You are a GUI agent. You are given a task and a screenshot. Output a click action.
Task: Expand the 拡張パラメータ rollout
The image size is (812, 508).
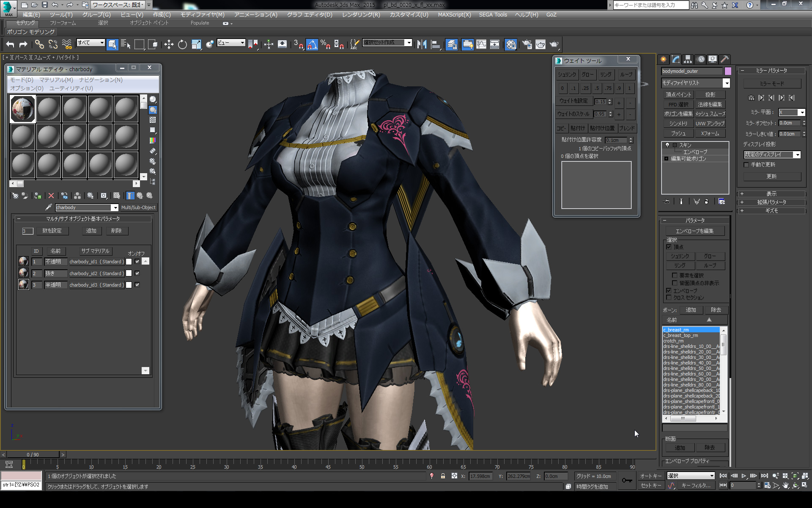pos(772,202)
